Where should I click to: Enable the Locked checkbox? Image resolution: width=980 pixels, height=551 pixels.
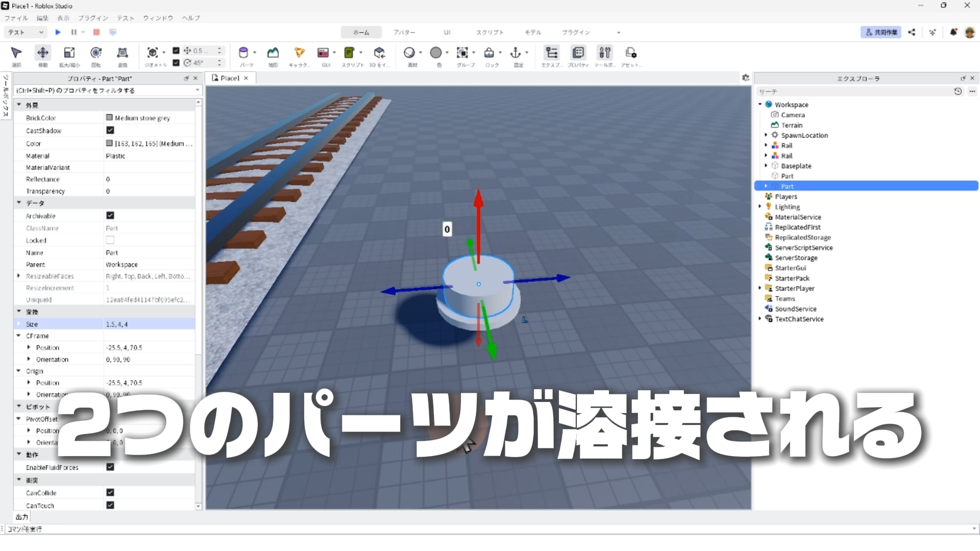[110, 240]
